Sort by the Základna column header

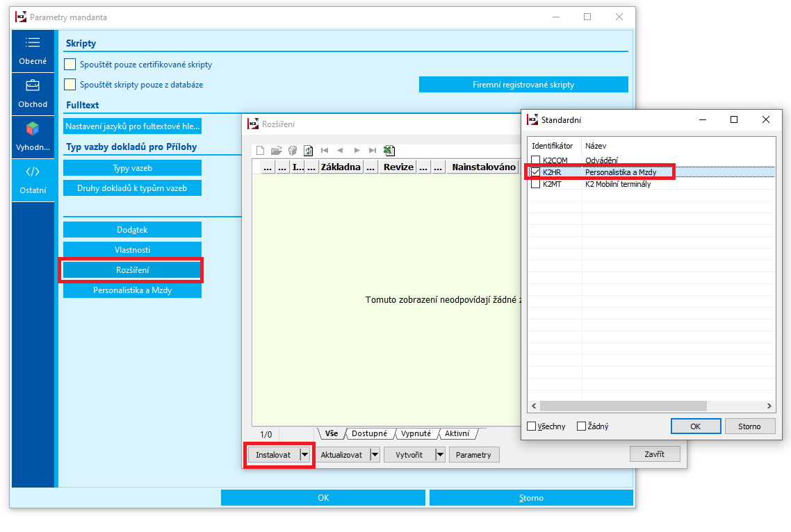[341, 167]
